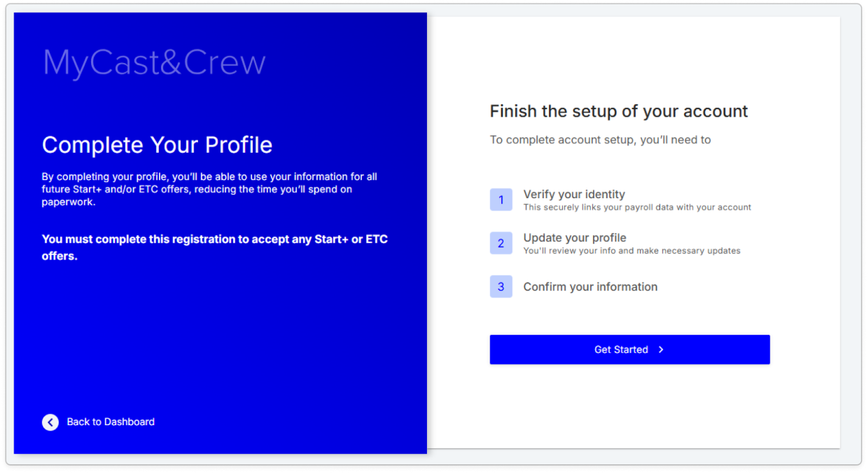This screenshot has width=868, height=473.
Task: Click the Back to Dashboard link
Action: click(110, 422)
